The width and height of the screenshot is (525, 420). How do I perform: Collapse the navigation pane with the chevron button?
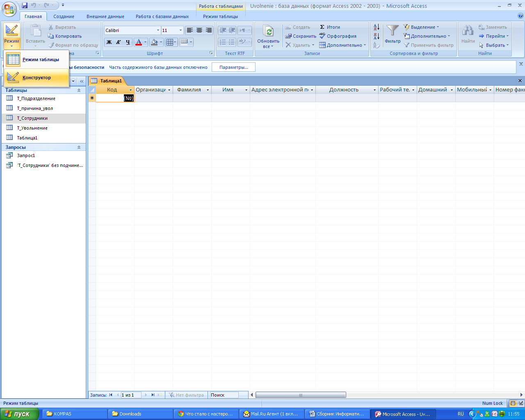(82, 81)
